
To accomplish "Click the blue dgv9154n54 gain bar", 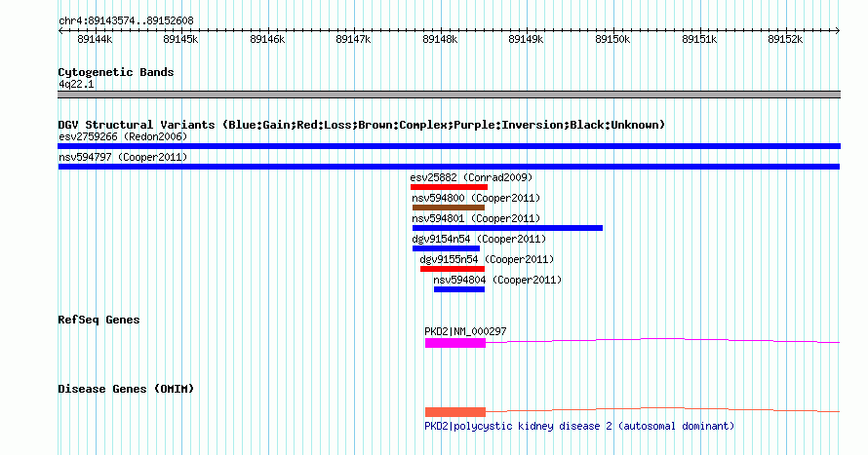I will (x=446, y=248).
